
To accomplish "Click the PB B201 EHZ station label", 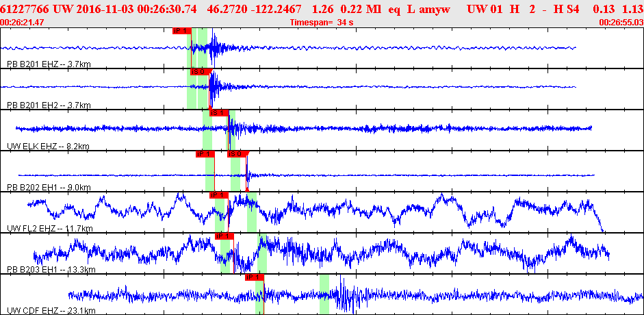I will click(x=48, y=64).
